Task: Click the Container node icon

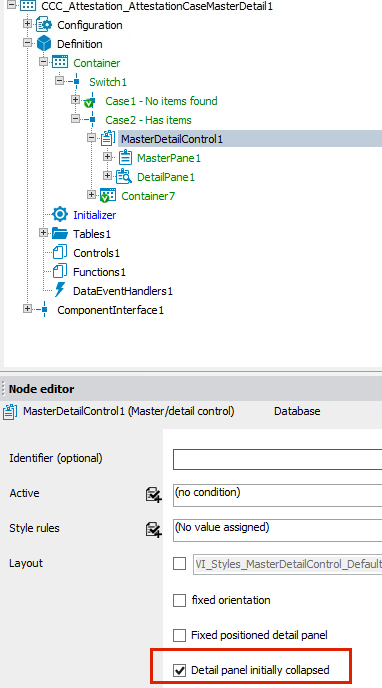Action: click(60, 62)
